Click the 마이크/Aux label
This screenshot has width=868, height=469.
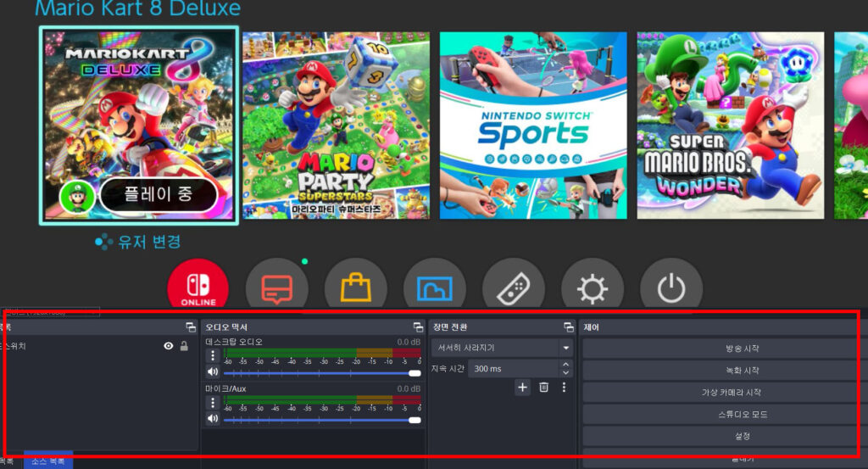tap(225, 388)
